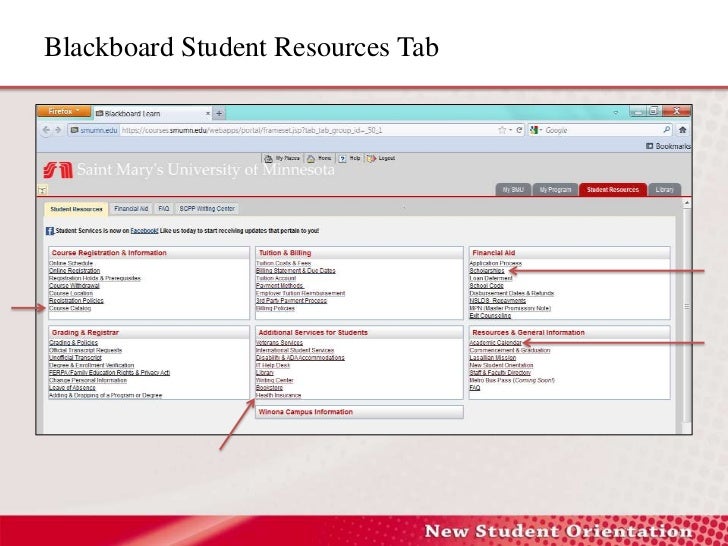Click the page scrollbar up arrow
This screenshot has width=728, height=546.
(687, 203)
